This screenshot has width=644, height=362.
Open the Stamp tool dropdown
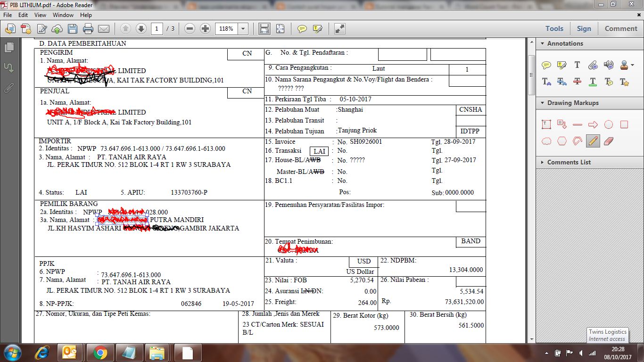[x=632, y=65]
